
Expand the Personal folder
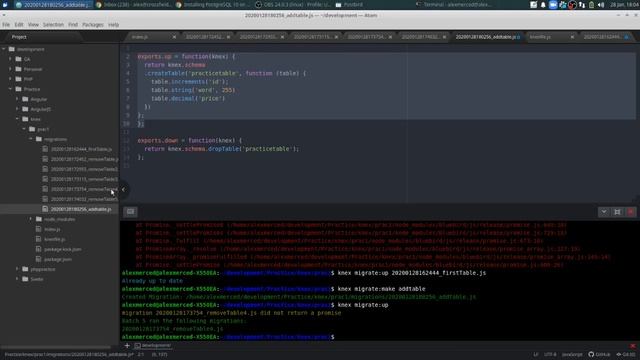(11, 69)
